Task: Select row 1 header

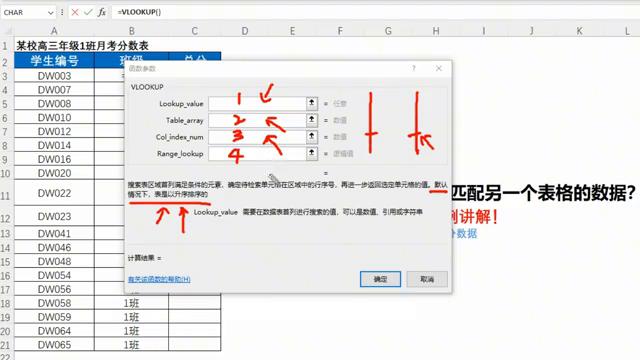Action: 5,45
